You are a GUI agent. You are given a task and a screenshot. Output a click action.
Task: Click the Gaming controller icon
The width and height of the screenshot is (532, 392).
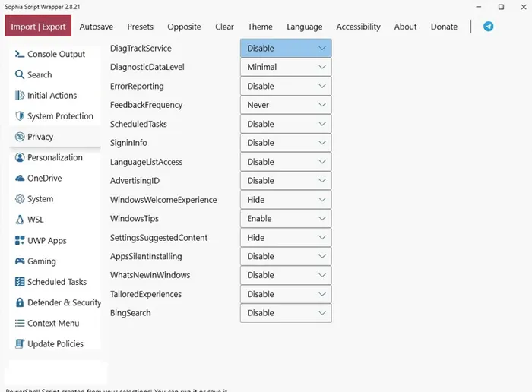click(19, 261)
